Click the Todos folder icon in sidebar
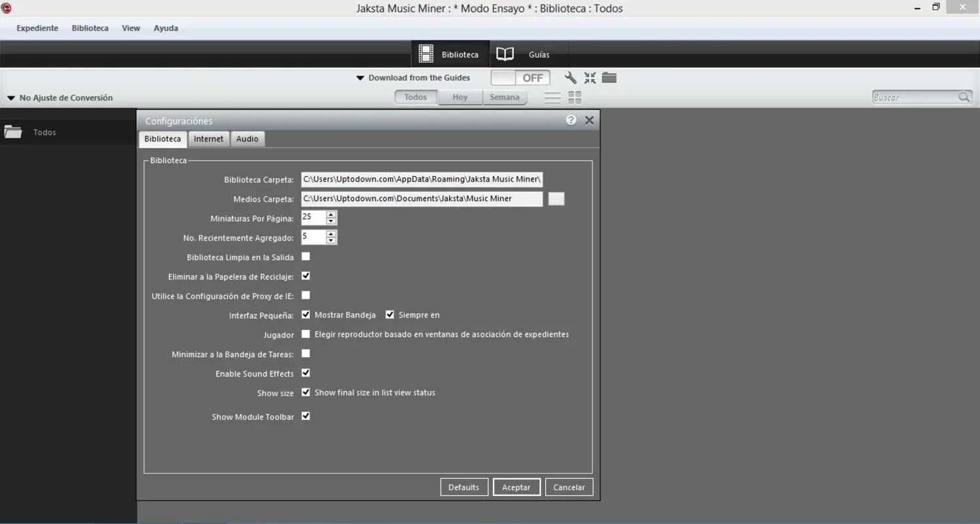Image resolution: width=980 pixels, height=524 pixels. 13,132
